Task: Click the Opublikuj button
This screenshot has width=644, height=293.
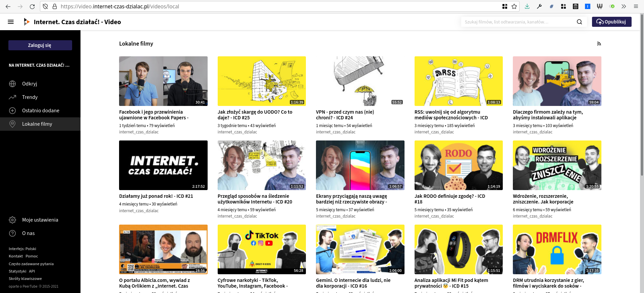Action: click(611, 22)
